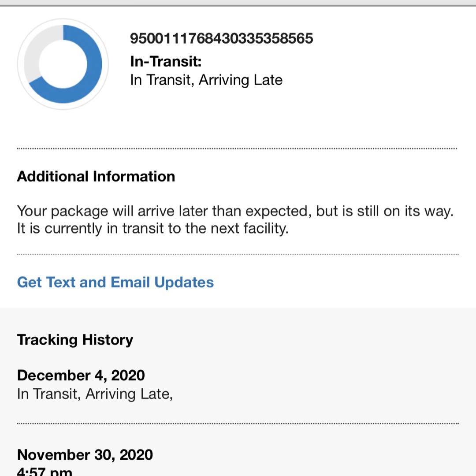Click the Additional Information heading
This screenshot has height=476, width=476.
tap(96, 176)
